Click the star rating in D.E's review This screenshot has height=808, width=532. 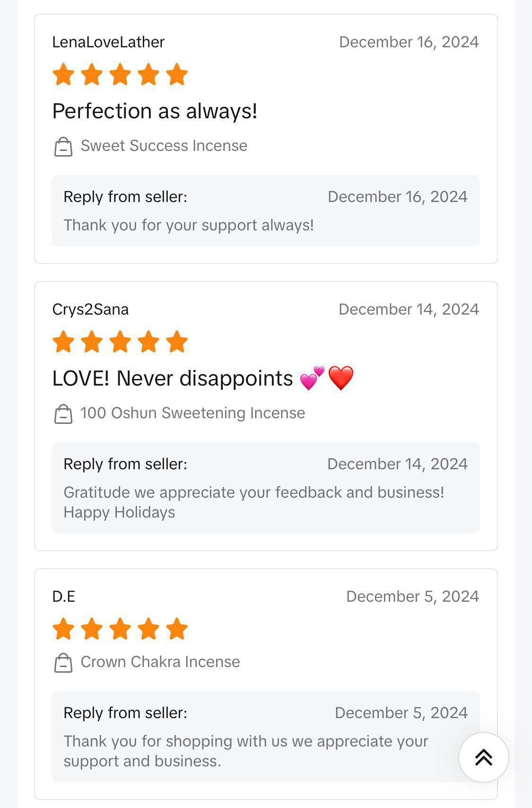point(120,629)
